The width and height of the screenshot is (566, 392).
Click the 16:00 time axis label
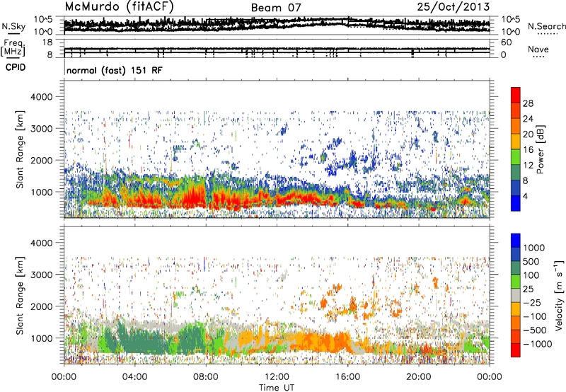tap(347, 377)
